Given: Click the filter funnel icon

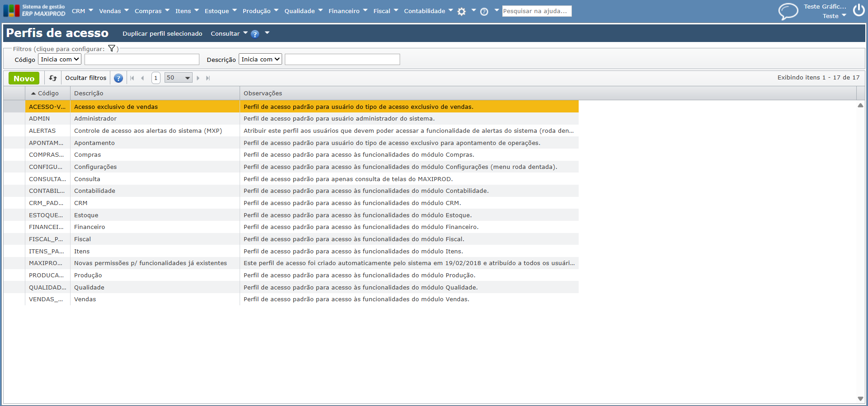Looking at the screenshot, I should 112,48.
